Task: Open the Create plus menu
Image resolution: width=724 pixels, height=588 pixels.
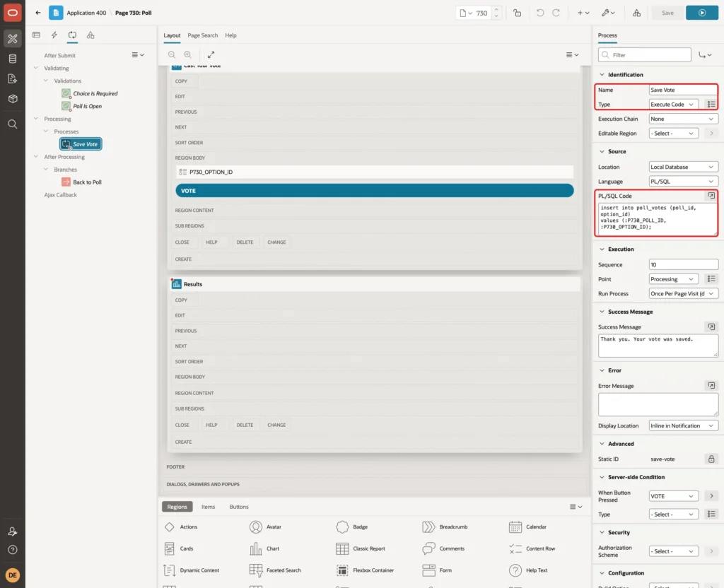Action: click(583, 13)
